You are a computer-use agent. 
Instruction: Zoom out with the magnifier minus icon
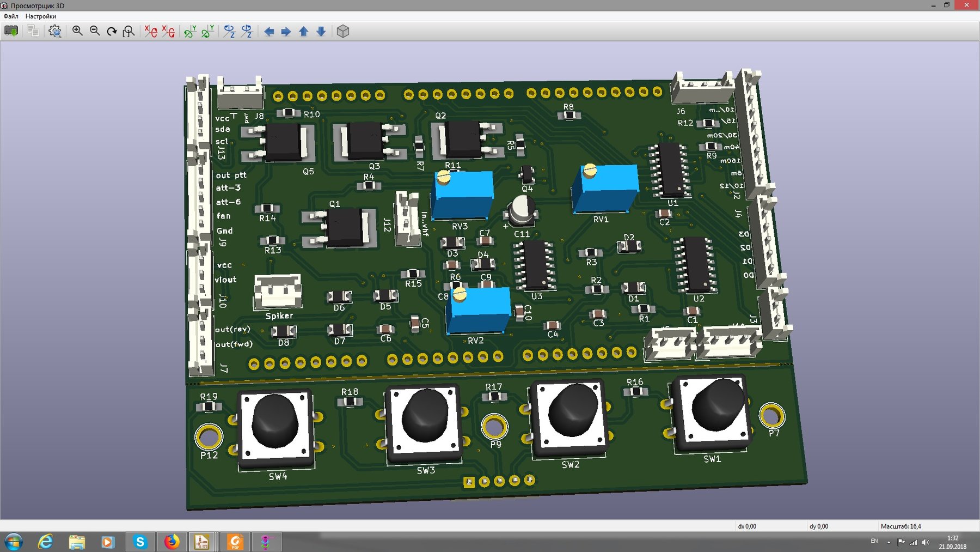pyautogui.click(x=95, y=31)
